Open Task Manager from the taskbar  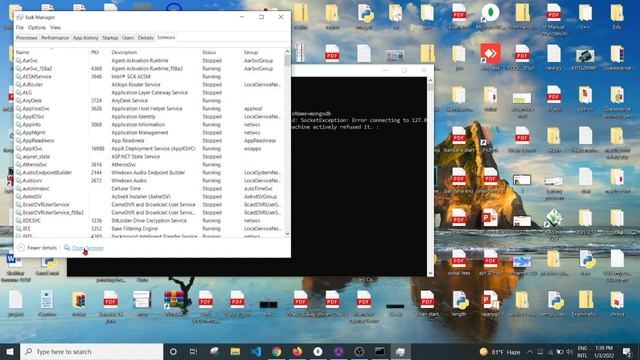[400, 351]
